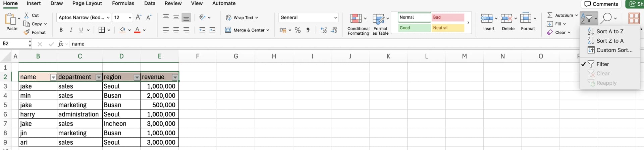Apply italic formatting to the cell
The height and width of the screenshot is (150, 644).
click(71, 30)
